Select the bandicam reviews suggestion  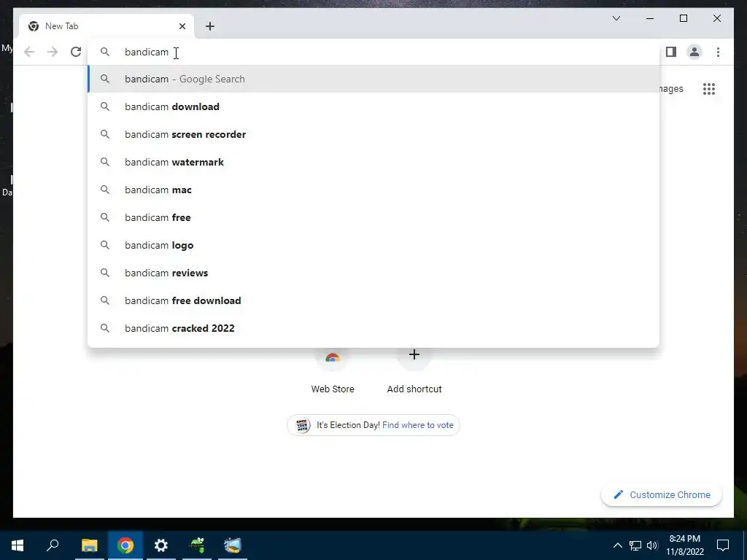coord(373,273)
